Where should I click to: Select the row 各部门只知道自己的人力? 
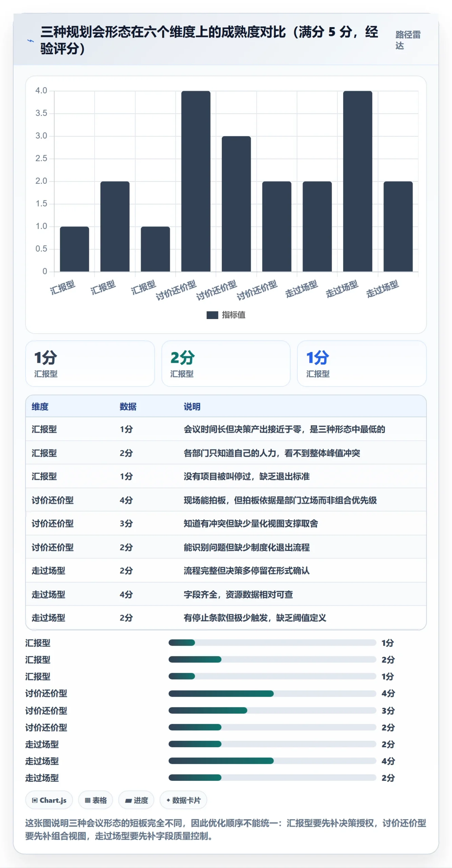coord(226,453)
